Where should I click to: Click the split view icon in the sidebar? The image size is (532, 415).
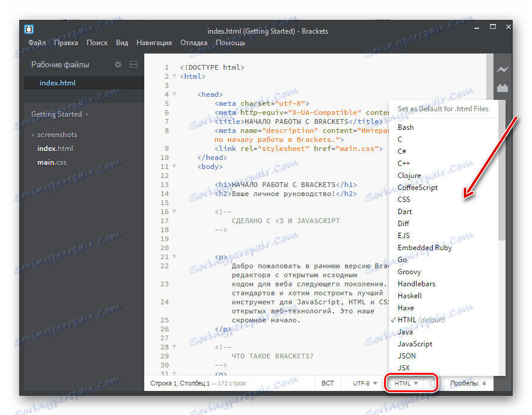point(133,64)
